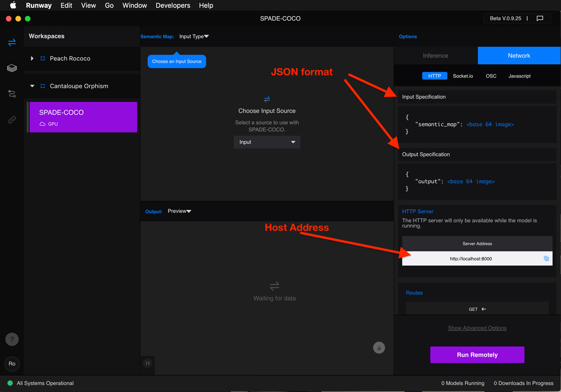Open the Edit menu
The image size is (561, 392).
pyautogui.click(x=66, y=5)
